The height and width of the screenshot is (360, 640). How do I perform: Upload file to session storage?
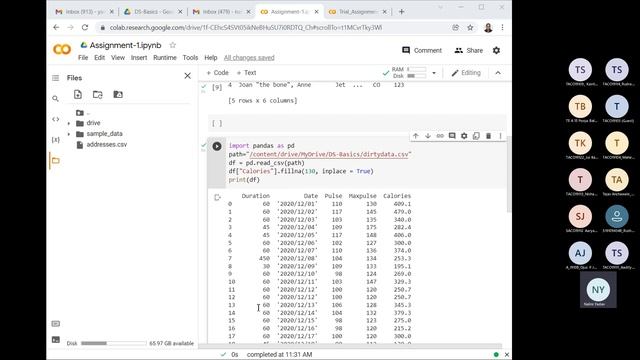[78, 95]
